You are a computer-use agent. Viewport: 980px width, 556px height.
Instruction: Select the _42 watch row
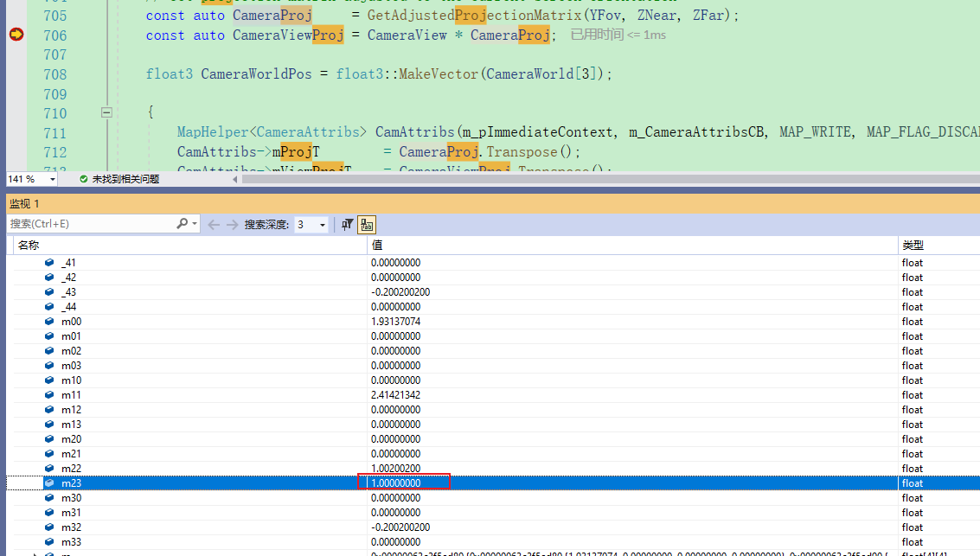pos(493,278)
